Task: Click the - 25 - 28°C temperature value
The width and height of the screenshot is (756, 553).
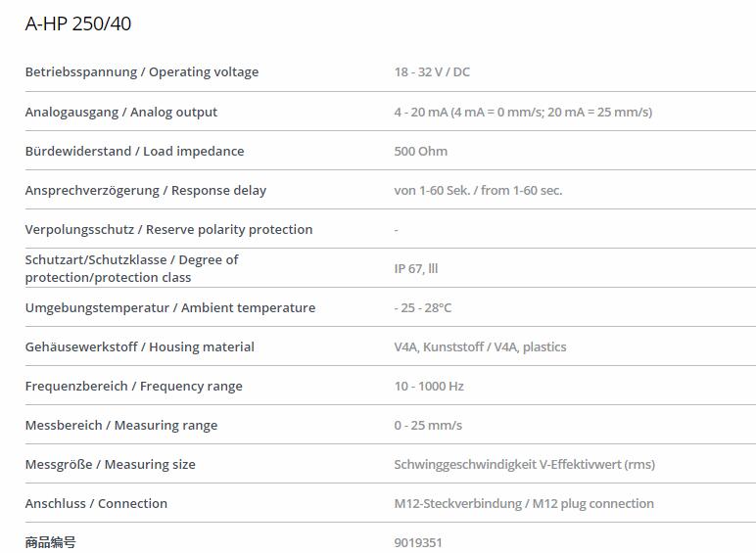Action: pos(423,307)
